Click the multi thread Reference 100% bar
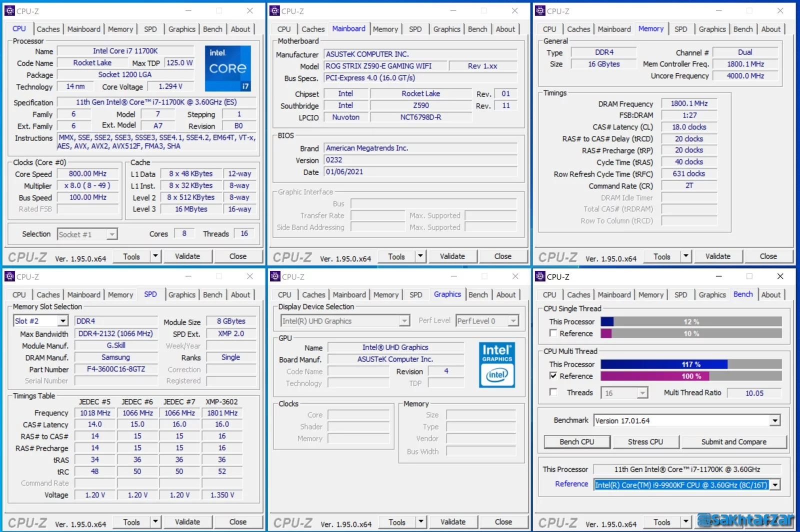This screenshot has width=800, height=532. click(691, 376)
